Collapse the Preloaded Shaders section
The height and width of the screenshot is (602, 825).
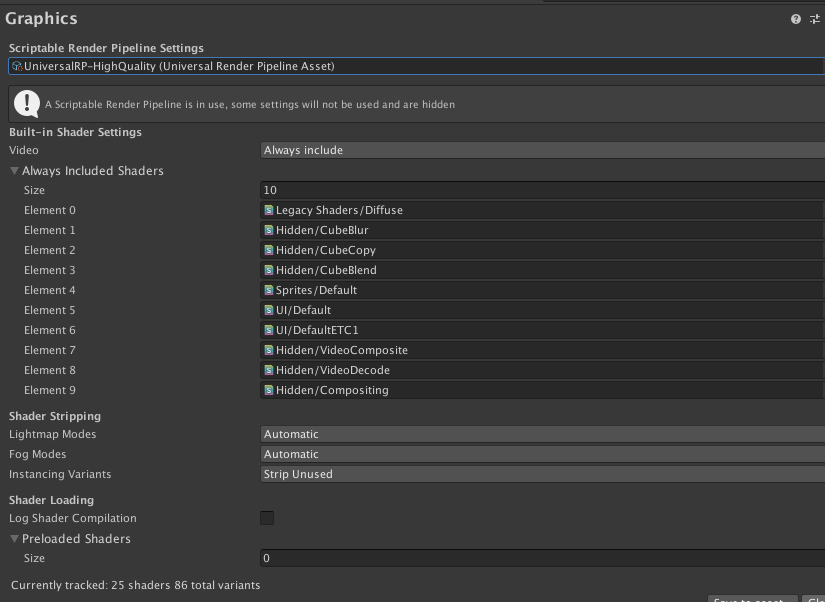click(x=15, y=539)
